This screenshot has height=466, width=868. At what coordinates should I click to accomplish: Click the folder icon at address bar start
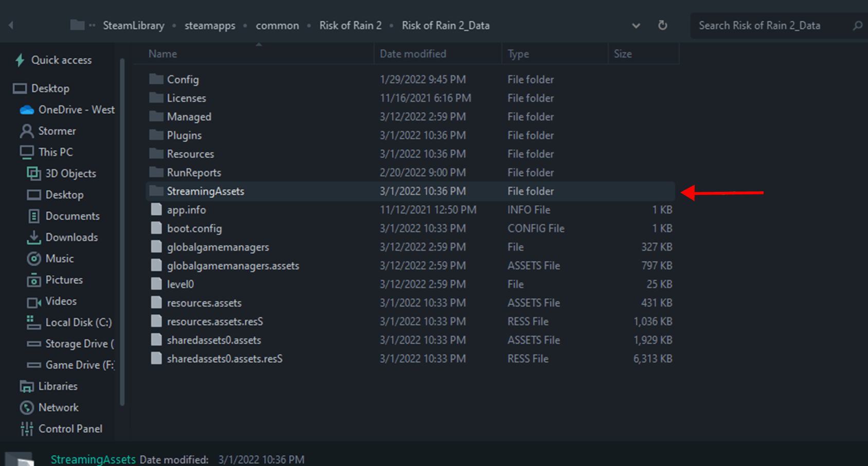point(77,25)
